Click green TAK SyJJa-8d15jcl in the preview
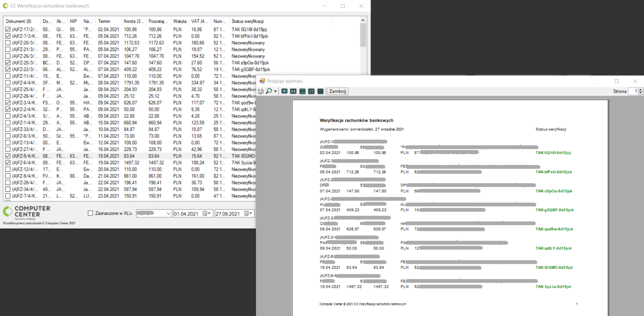This screenshot has width=644, height=316. click(x=553, y=287)
